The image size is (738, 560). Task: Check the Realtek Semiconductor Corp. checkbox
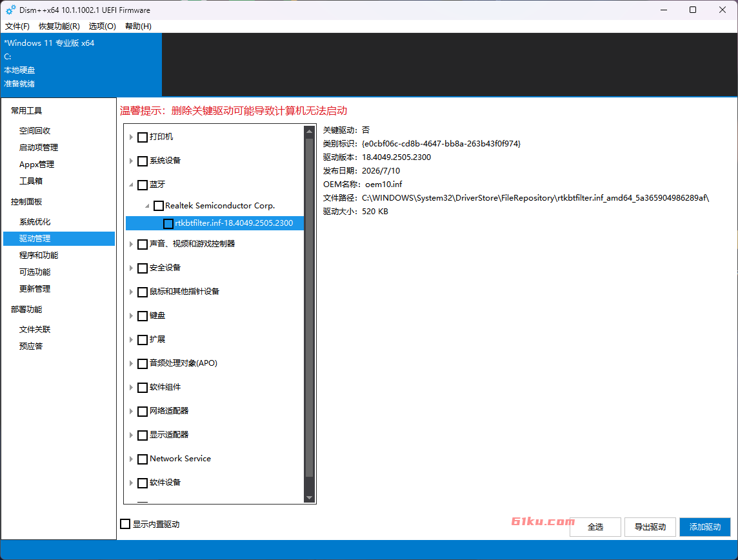159,206
